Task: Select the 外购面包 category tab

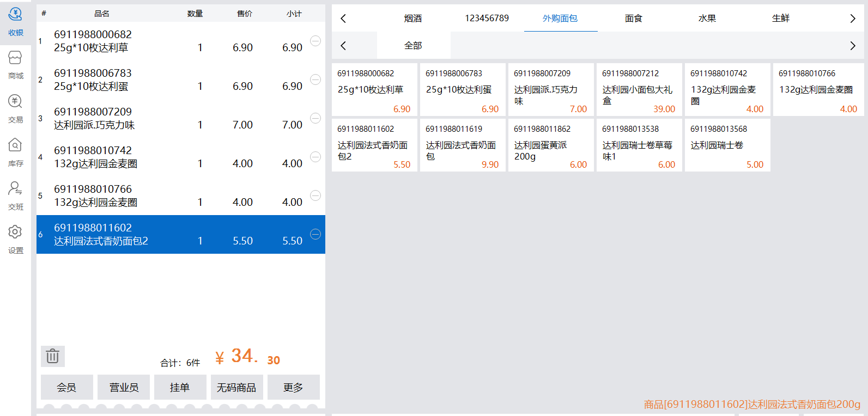Action: coord(560,19)
